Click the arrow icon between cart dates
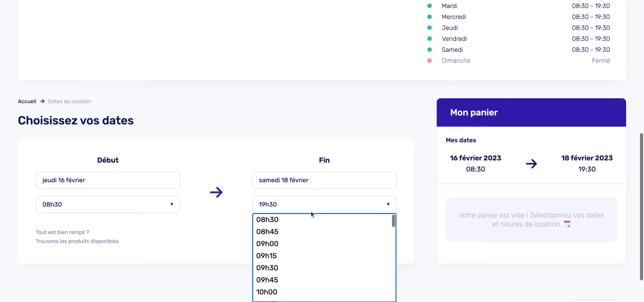The image size is (644, 302). pyautogui.click(x=531, y=164)
